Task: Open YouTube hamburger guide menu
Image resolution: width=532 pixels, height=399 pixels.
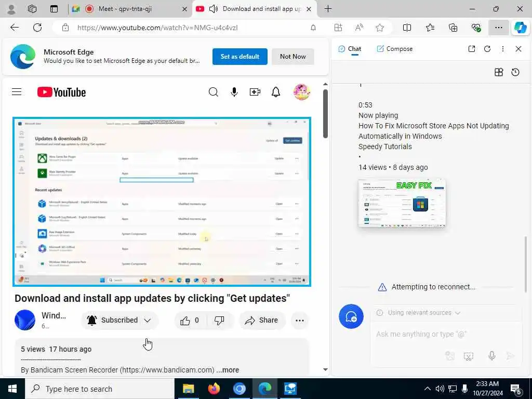Action: pos(17,92)
